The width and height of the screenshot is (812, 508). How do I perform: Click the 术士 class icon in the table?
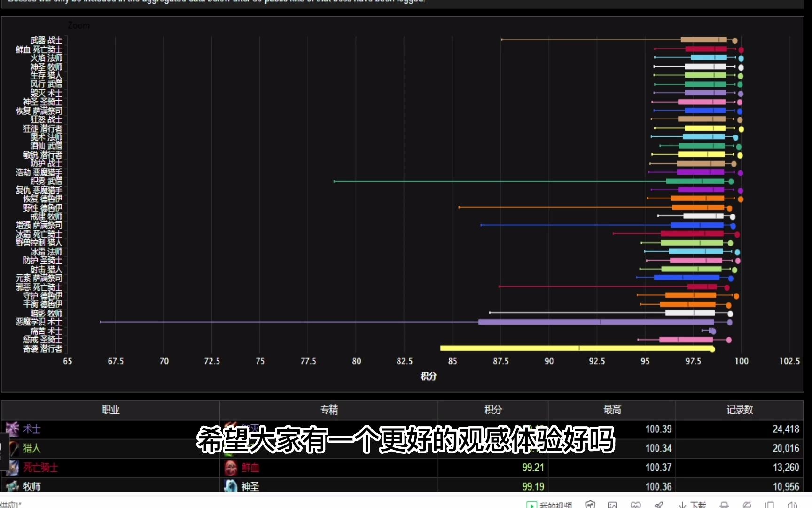click(x=13, y=429)
